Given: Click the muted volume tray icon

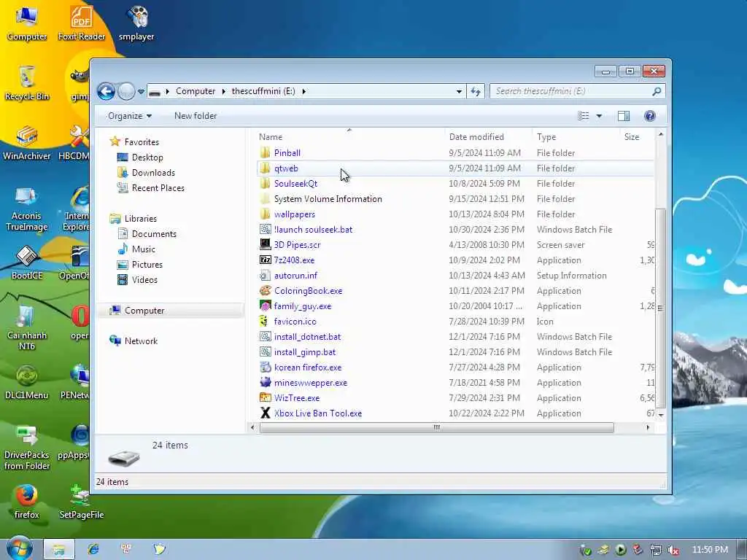Looking at the screenshot, I should pyautogui.click(x=673, y=550).
